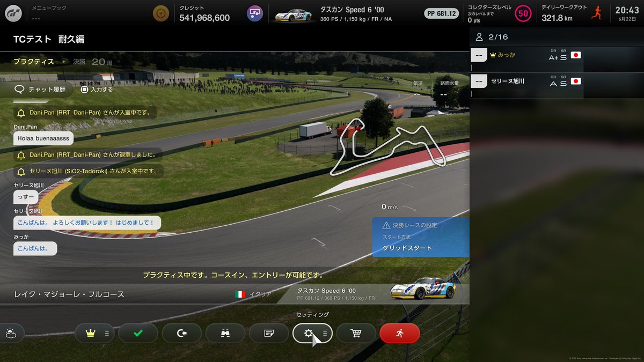Click the っすー chat bubble

click(26, 197)
